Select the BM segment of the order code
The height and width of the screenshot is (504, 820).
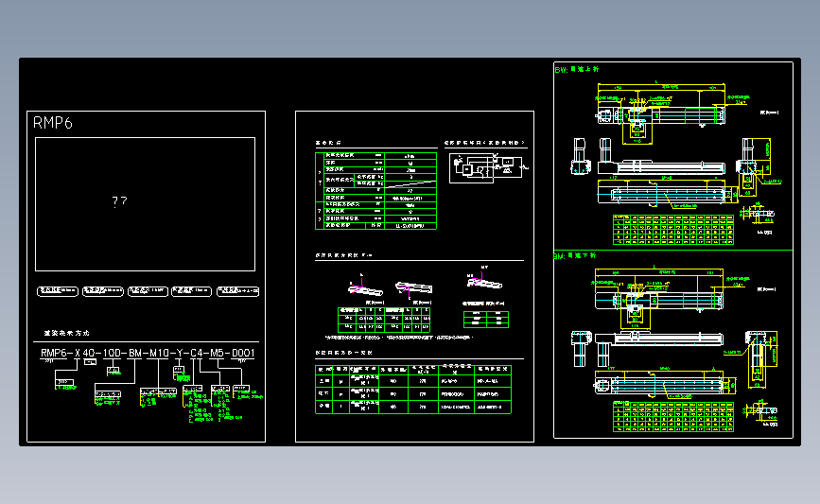click(135, 354)
